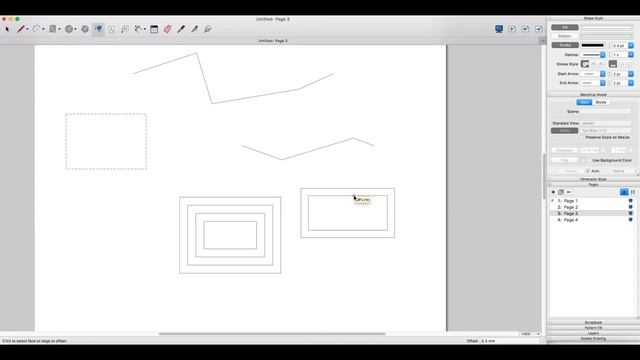This screenshot has height=360, width=640.
Task: Click the horizontal canvas scrollbar
Action: click(272, 334)
